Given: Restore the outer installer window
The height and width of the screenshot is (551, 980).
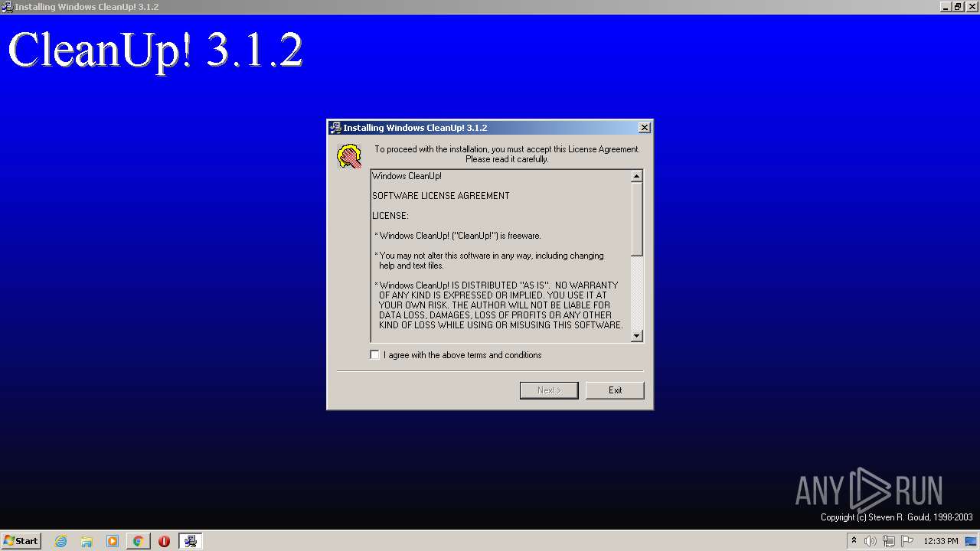Looking at the screenshot, I should [958, 7].
